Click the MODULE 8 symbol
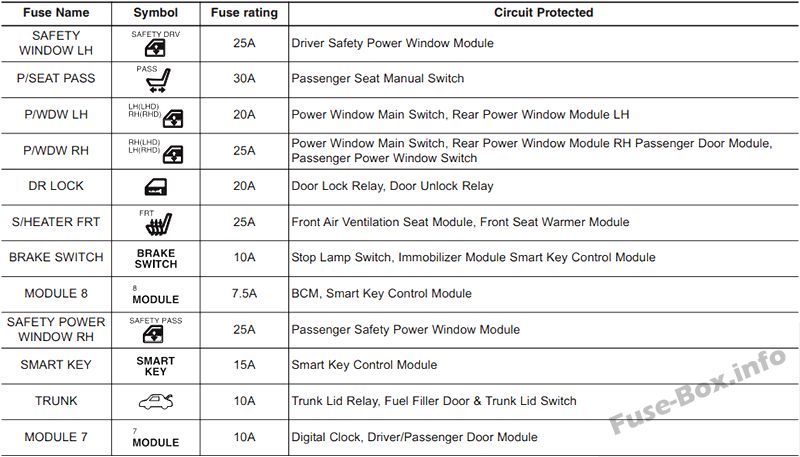800x457 pixels. [x=156, y=295]
